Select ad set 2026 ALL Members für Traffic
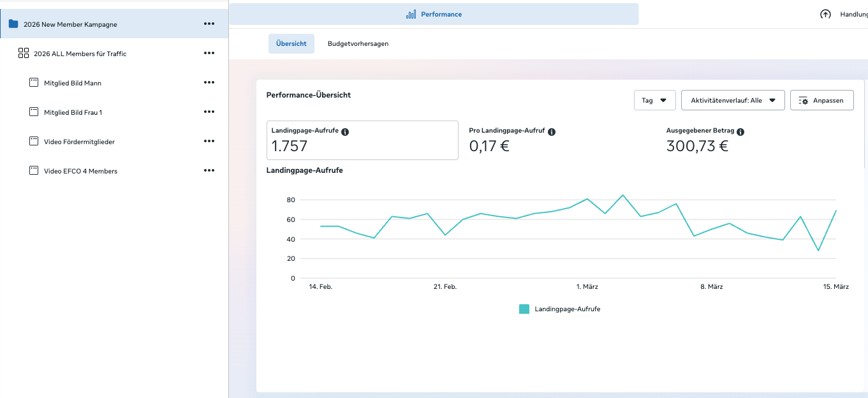Screen dimensions: 868x398 pyautogui.click(x=80, y=54)
